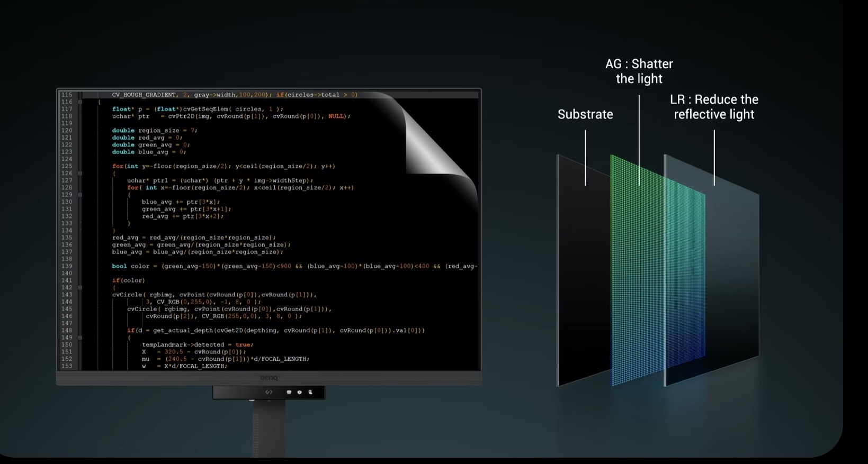The width and height of the screenshot is (868, 464).
Task: Collapse the code fold marker at line 116
Action: coord(80,102)
